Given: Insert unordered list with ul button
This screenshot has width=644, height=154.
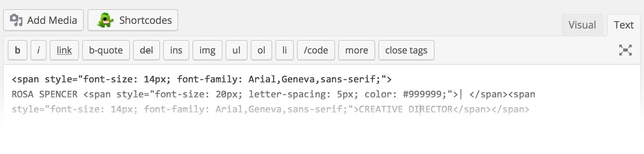Looking at the screenshot, I should click(x=236, y=50).
